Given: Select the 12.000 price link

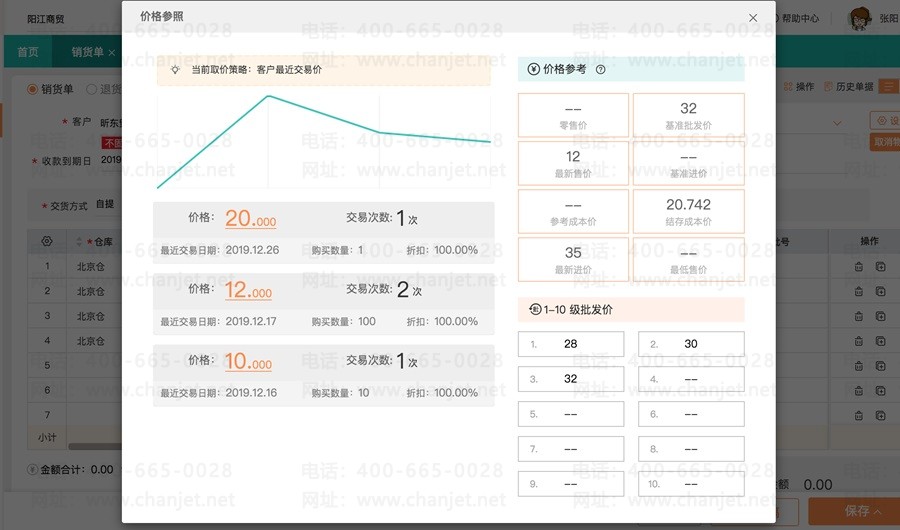Looking at the screenshot, I should 249,291.
